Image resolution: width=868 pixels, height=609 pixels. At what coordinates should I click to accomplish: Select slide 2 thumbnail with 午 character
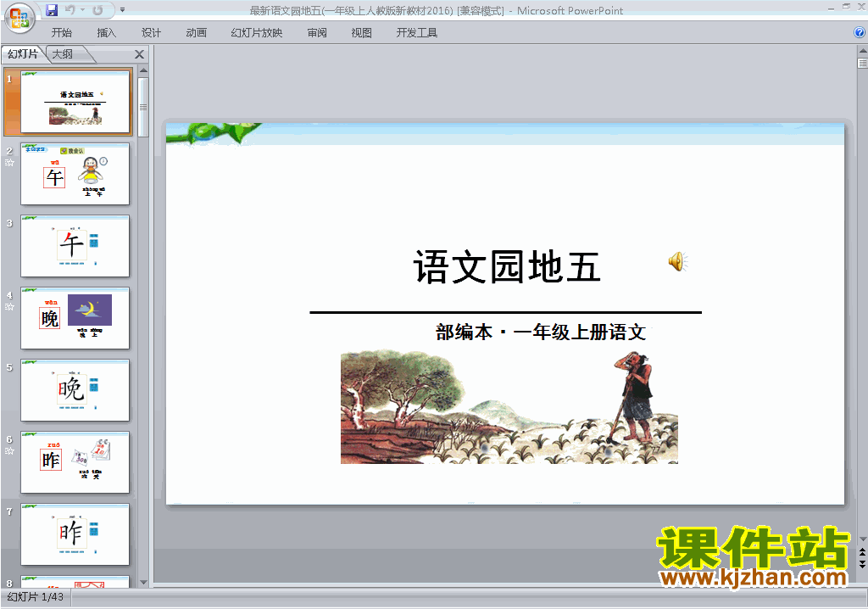(x=75, y=173)
